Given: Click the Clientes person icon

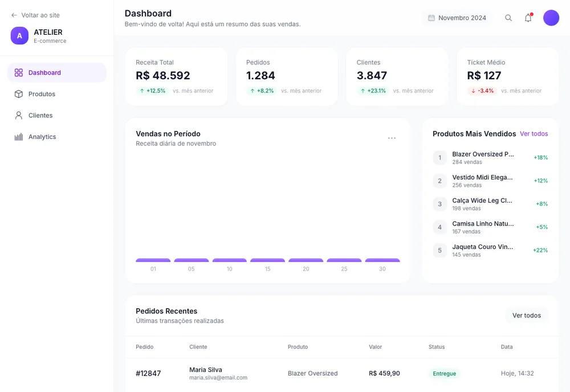Looking at the screenshot, I should [19, 116].
